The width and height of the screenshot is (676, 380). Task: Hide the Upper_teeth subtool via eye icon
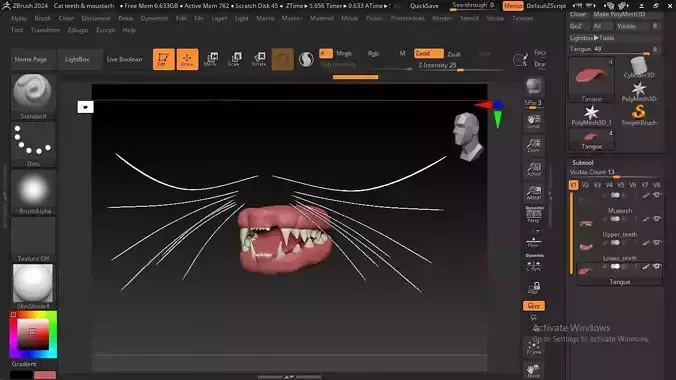[657, 219]
